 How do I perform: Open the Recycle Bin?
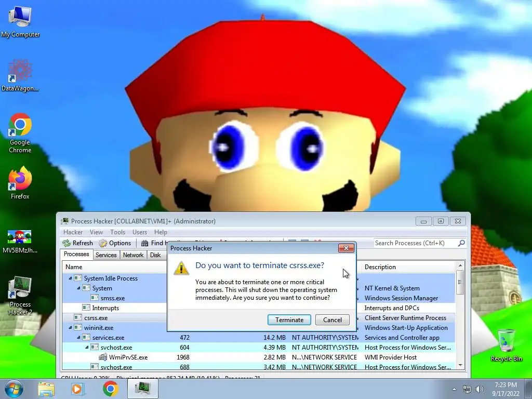506,345
